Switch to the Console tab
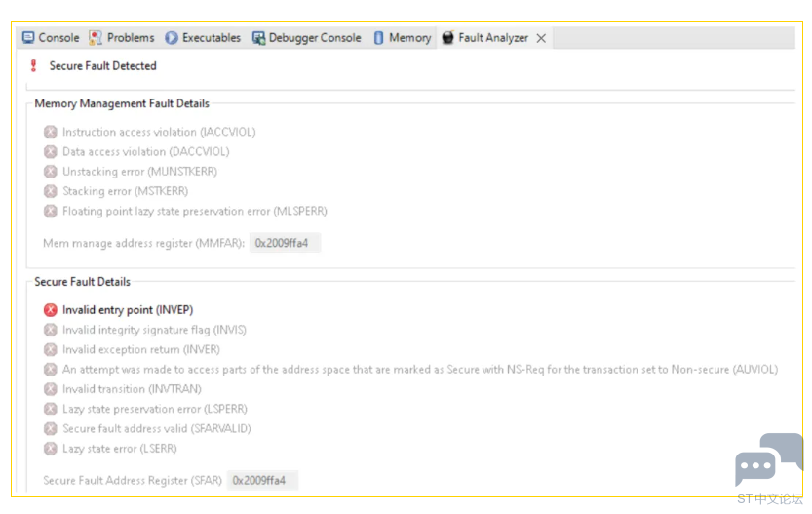 pyautogui.click(x=51, y=38)
